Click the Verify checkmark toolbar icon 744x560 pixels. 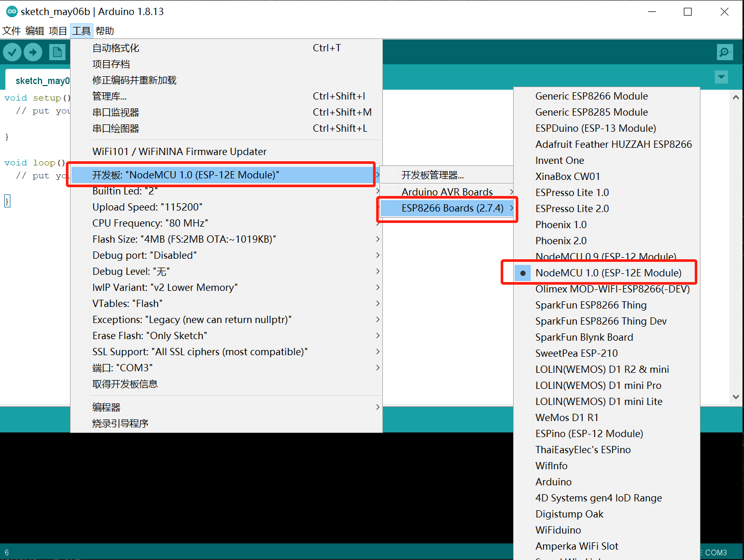tap(12, 52)
